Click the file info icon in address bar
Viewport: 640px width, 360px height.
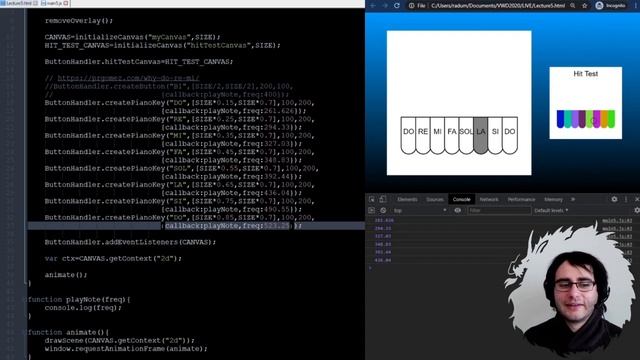411,6
